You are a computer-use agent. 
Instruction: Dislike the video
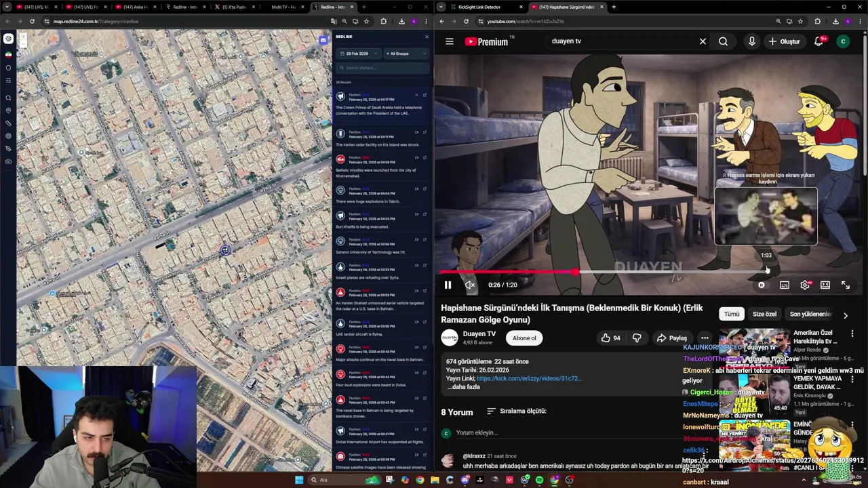pyautogui.click(x=637, y=338)
